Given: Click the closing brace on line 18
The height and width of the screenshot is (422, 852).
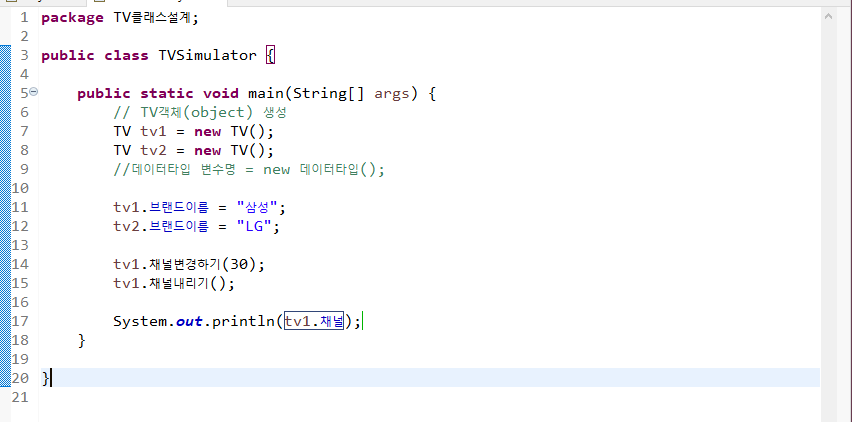Looking at the screenshot, I should (82, 341).
